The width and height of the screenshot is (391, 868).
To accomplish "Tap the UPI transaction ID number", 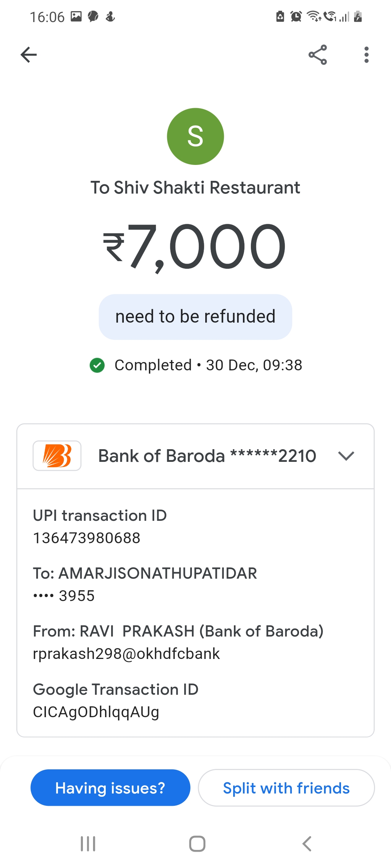I will pos(87,538).
